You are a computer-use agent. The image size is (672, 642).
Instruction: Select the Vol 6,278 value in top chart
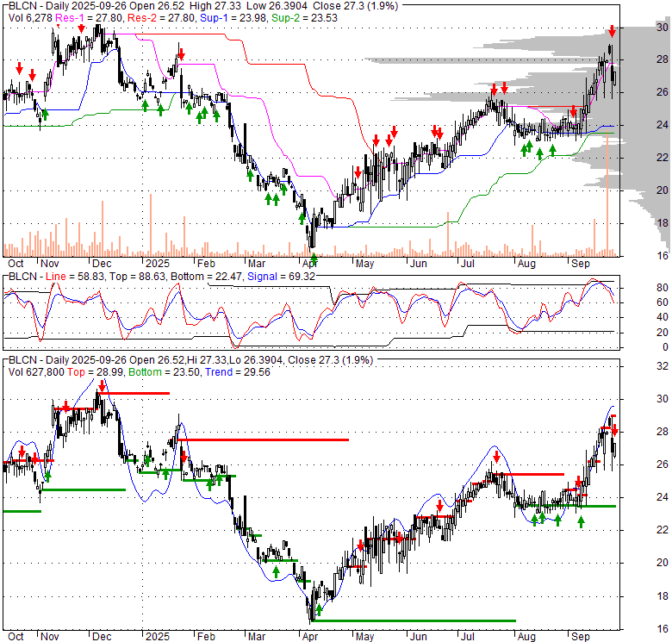pos(30,18)
